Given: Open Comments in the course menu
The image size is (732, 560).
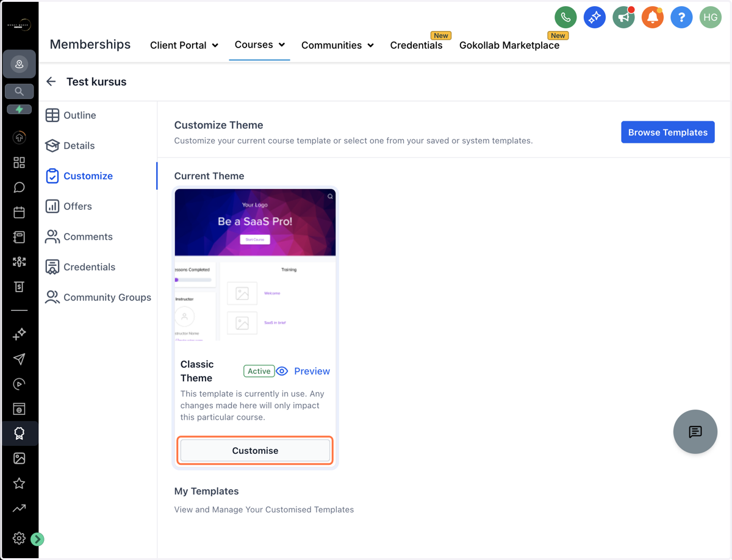Looking at the screenshot, I should 79,237.
